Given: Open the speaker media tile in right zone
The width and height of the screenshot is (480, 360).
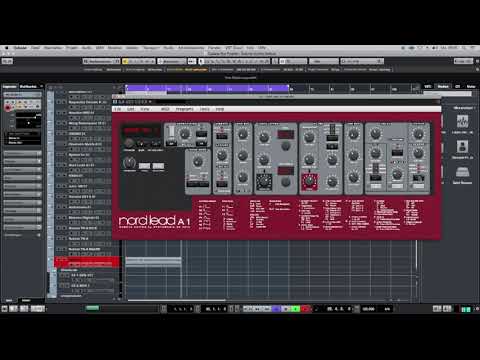Looking at the screenshot, I should [462, 146].
